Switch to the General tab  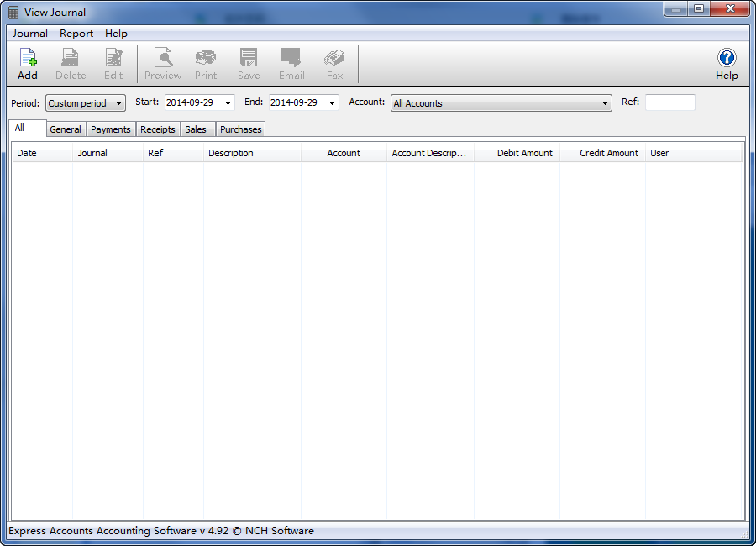coord(66,129)
